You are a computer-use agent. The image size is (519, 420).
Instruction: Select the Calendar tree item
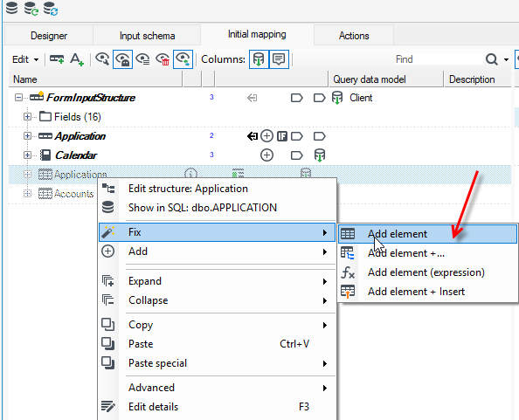pyautogui.click(x=76, y=155)
